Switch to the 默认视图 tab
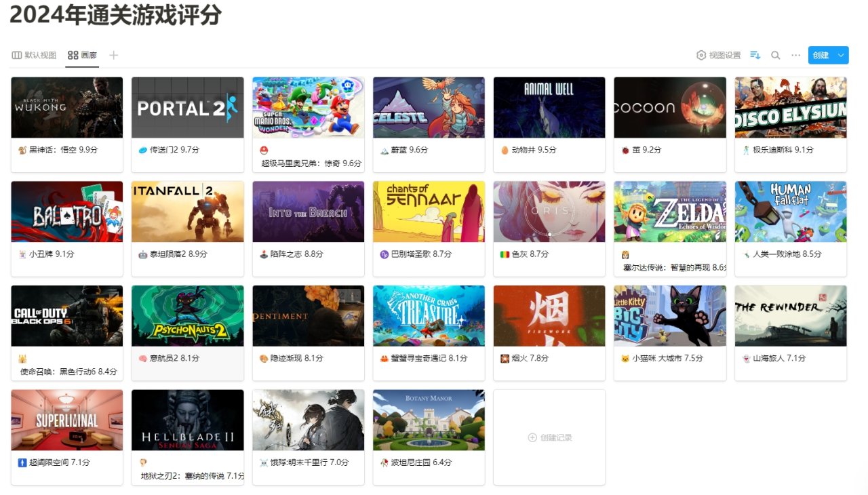Image resolution: width=868 pixels, height=495 pixels. [x=34, y=55]
